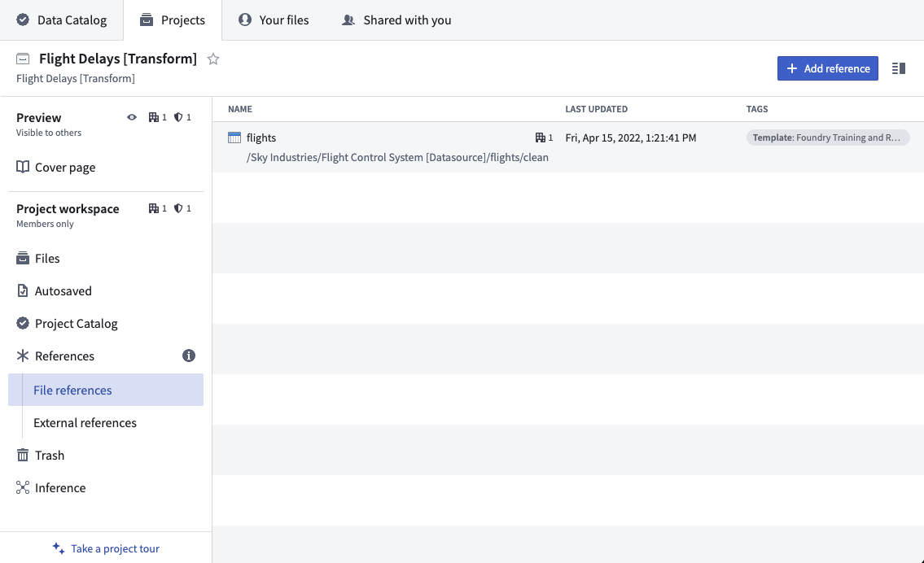
Task: Click the TAGS column header
Action: tap(757, 109)
